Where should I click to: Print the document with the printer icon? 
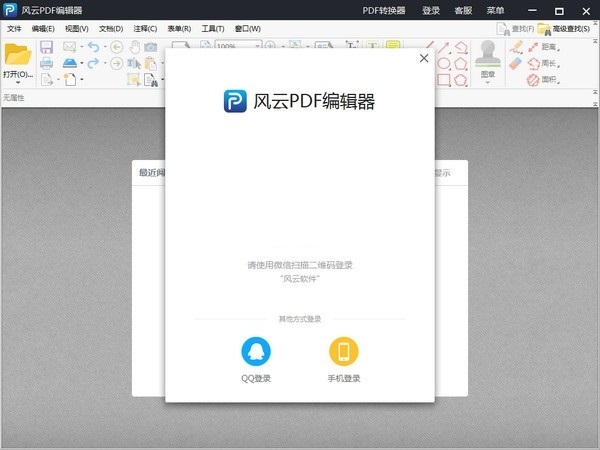point(47,63)
